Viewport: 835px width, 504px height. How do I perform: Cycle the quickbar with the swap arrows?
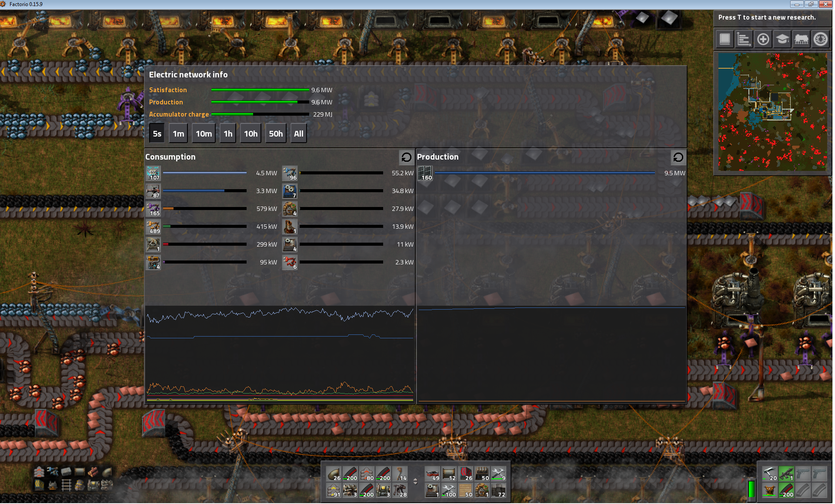[415, 481]
